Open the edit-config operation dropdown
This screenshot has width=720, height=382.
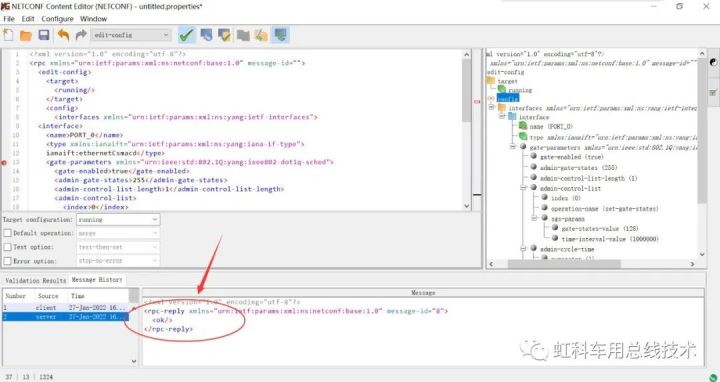131,35
